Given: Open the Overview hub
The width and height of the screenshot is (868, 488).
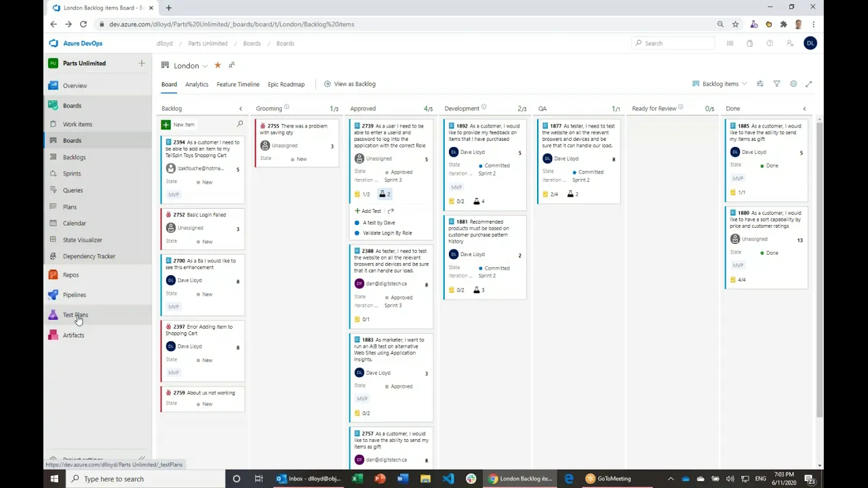Looking at the screenshot, I should [75, 86].
